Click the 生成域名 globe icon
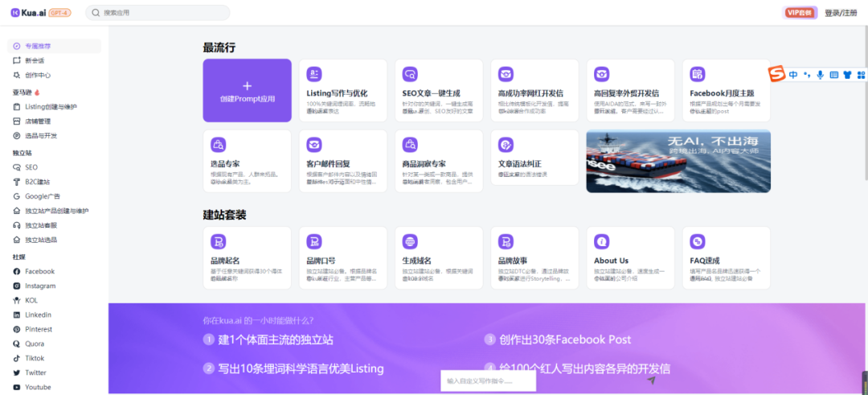 (410, 241)
